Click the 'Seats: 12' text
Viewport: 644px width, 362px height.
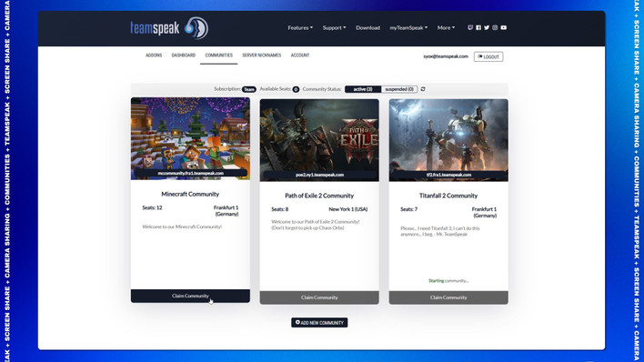153,207
